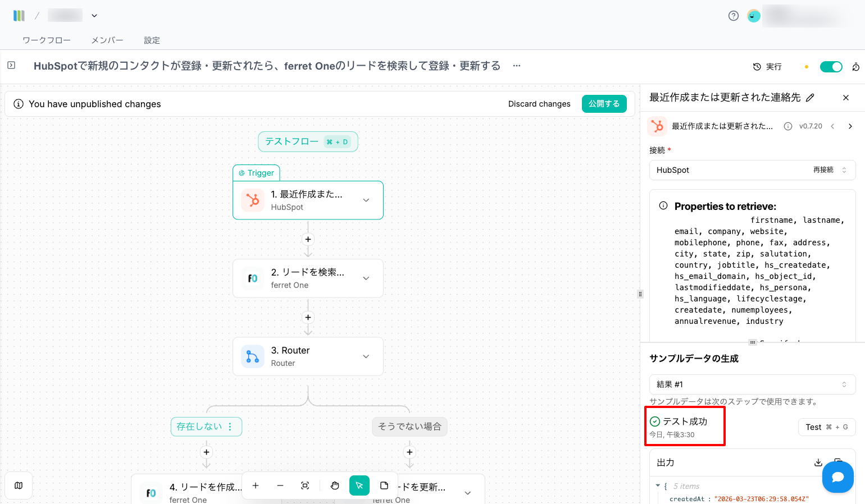Open the 設定 tab

[x=152, y=40]
